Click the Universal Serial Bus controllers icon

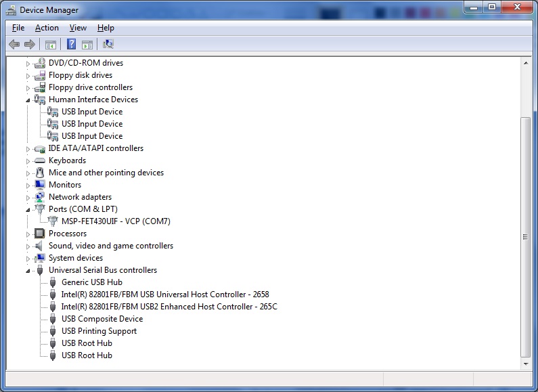[40, 270]
